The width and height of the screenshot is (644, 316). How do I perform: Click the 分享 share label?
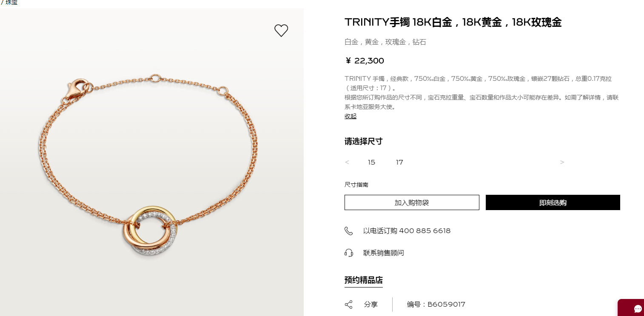(x=371, y=305)
